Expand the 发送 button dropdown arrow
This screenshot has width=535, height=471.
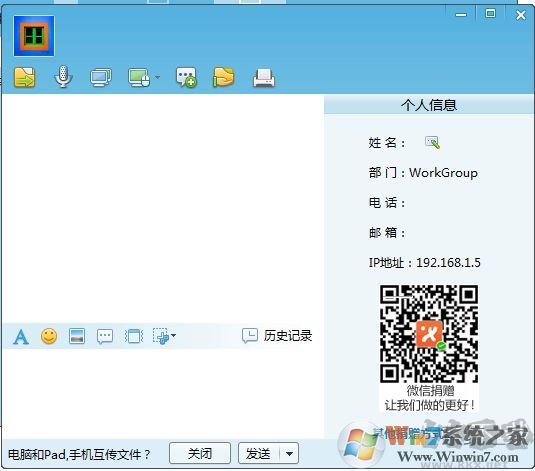tap(289, 454)
